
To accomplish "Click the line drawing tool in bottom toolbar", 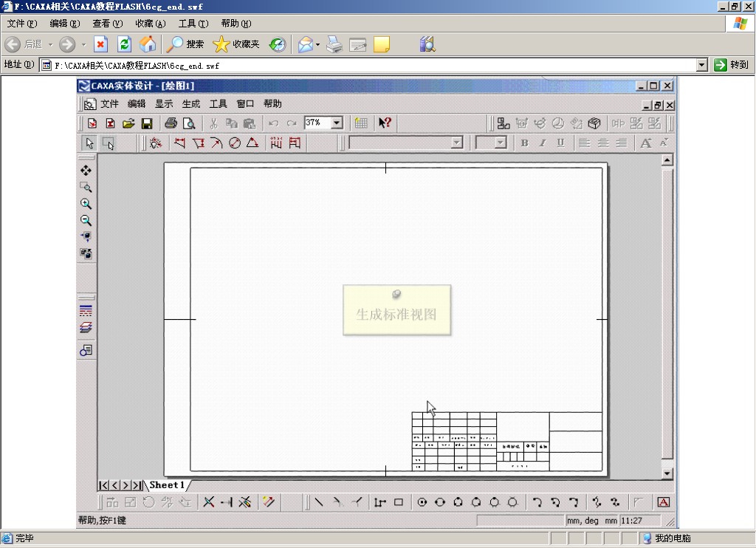I will (319, 502).
